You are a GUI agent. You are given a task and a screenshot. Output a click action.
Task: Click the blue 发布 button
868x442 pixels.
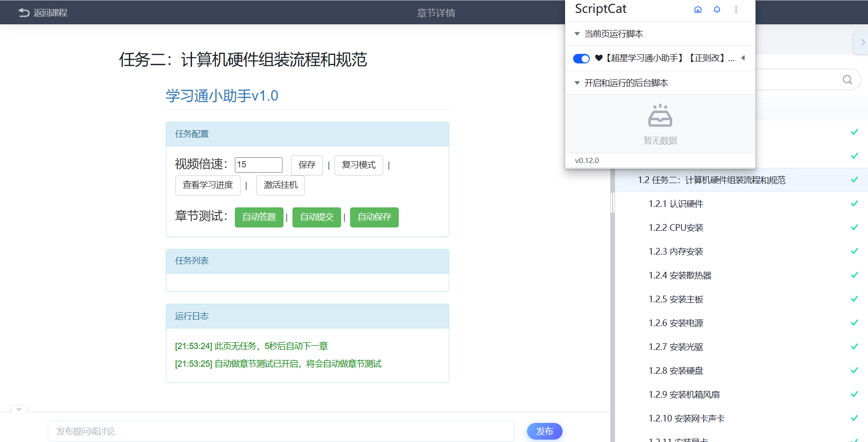click(545, 431)
